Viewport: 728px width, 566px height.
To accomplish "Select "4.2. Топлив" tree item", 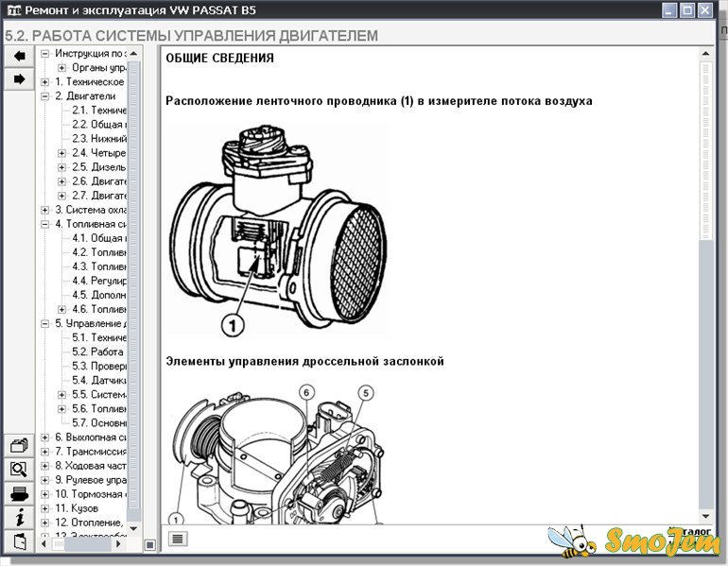I will [x=99, y=252].
